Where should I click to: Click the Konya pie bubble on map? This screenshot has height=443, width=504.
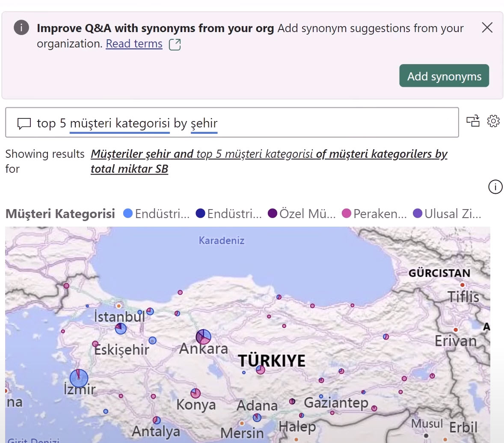tap(196, 393)
